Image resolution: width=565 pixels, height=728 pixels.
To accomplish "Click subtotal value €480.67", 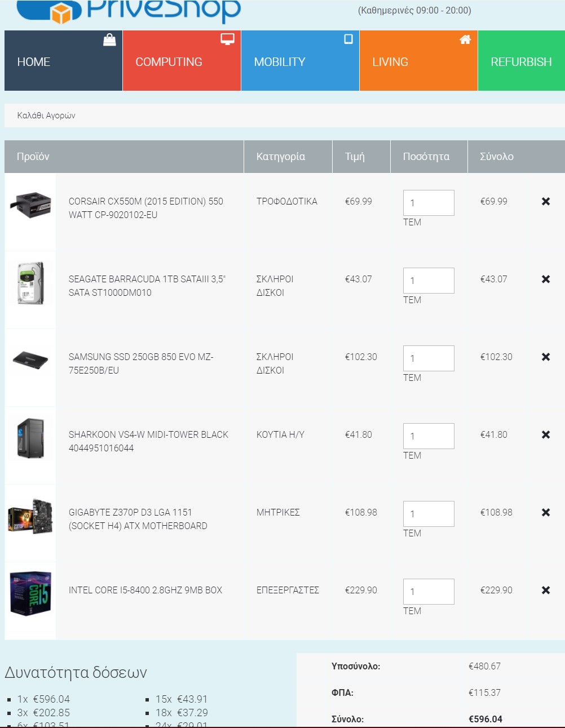I will [484, 666].
